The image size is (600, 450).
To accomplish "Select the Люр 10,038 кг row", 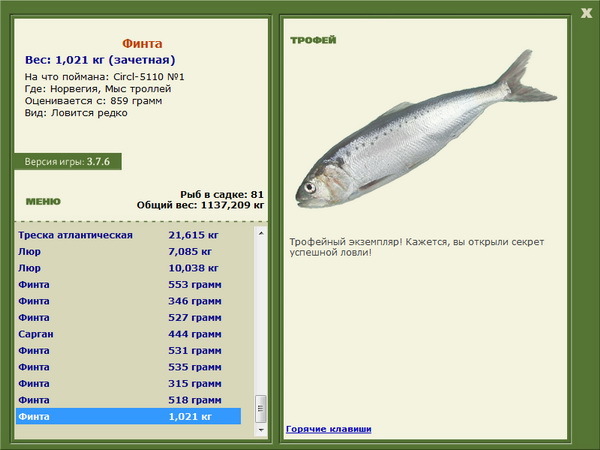I will pyautogui.click(x=129, y=268).
